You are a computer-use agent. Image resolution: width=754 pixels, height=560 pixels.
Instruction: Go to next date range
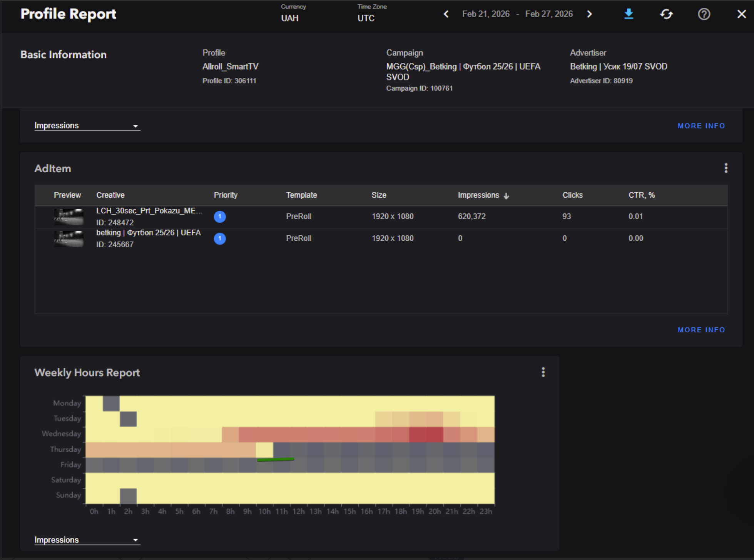589,14
